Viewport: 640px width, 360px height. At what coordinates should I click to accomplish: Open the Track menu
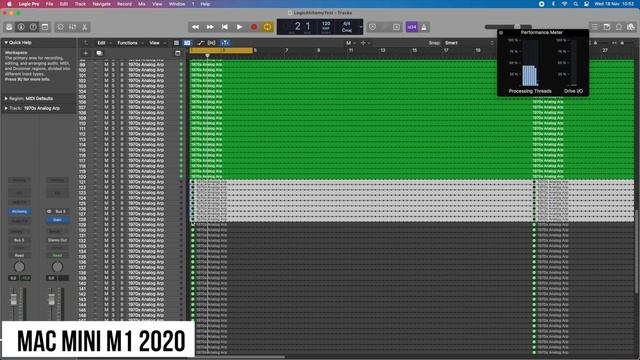[80, 4]
